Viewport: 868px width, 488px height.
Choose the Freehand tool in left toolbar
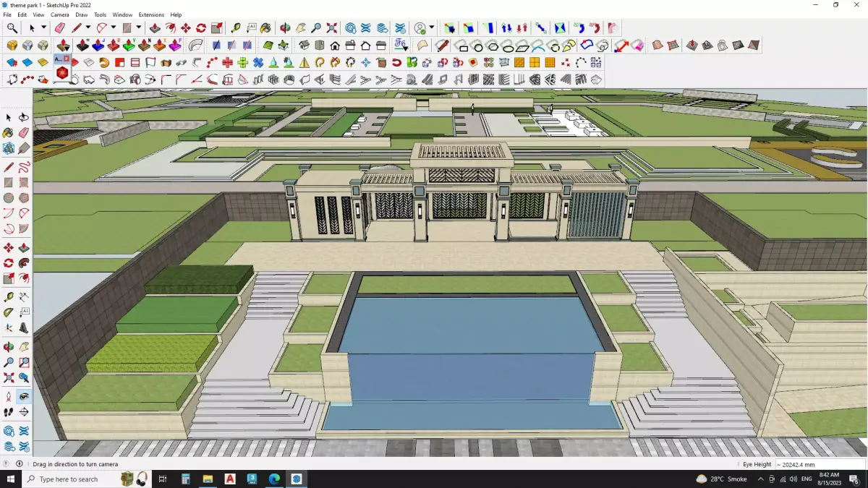24,167
